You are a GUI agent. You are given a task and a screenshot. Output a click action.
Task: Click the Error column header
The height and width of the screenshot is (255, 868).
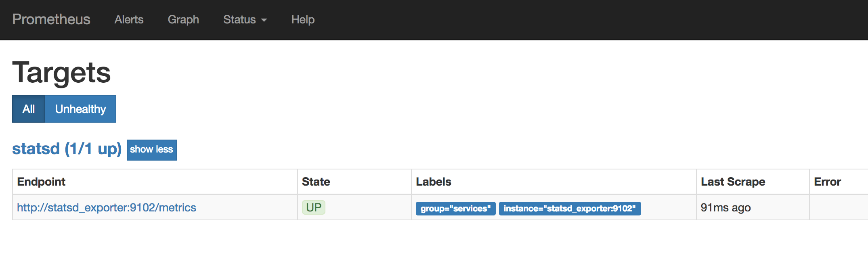click(x=827, y=182)
